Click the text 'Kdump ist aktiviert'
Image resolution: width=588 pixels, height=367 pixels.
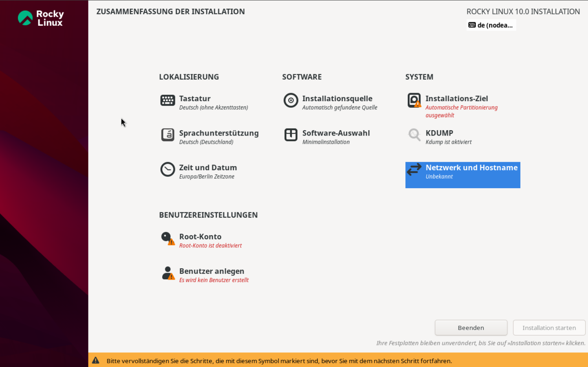click(449, 142)
